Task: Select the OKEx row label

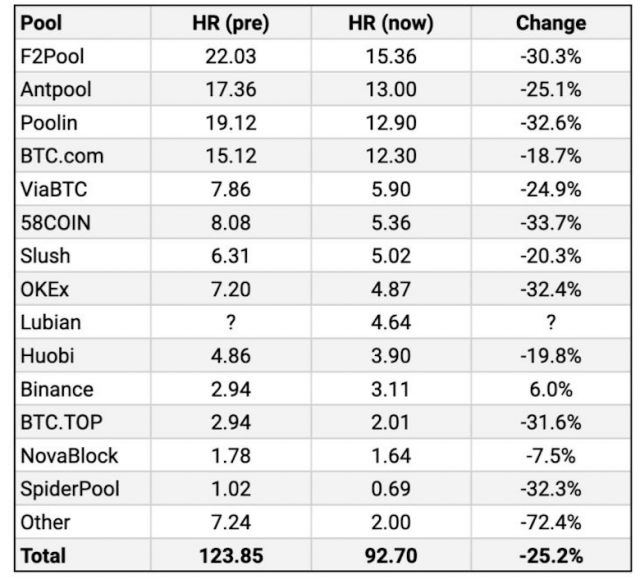Action: [45, 290]
